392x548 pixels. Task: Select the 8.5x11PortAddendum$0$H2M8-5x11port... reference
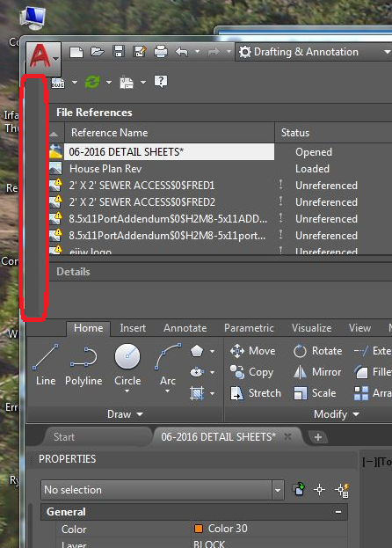click(x=167, y=236)
